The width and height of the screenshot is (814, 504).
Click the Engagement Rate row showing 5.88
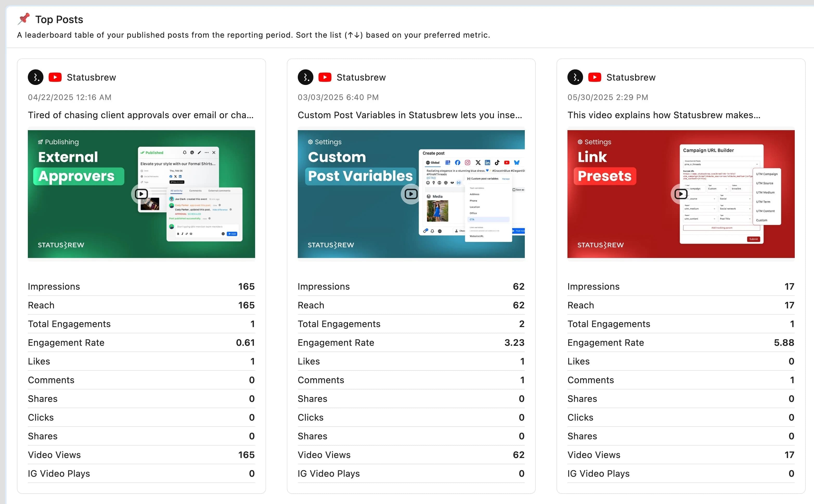681,343
